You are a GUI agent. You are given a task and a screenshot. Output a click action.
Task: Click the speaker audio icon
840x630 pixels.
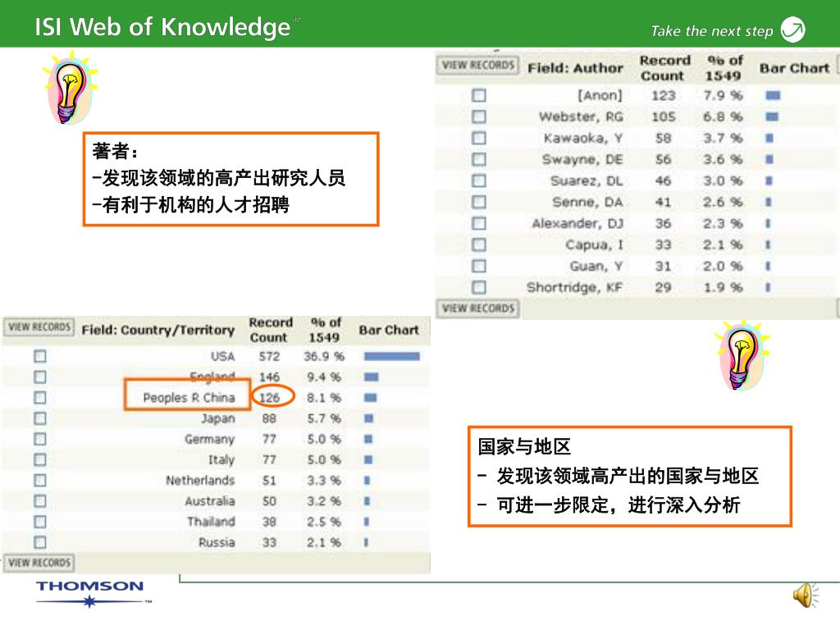(x=806, y=596)
